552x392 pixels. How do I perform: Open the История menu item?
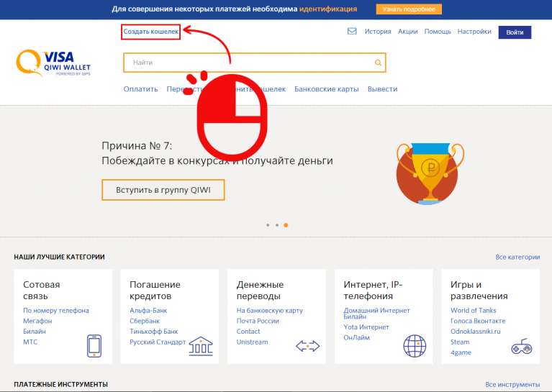click(x=378, y=32)
